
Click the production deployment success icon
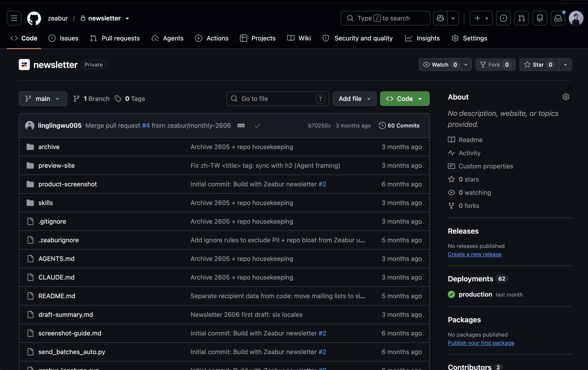pos(451,294)
